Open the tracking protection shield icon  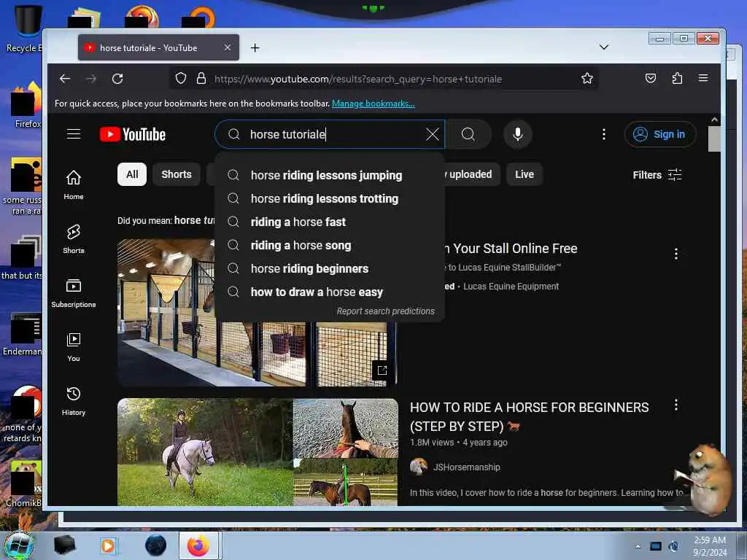pos(181,78)
